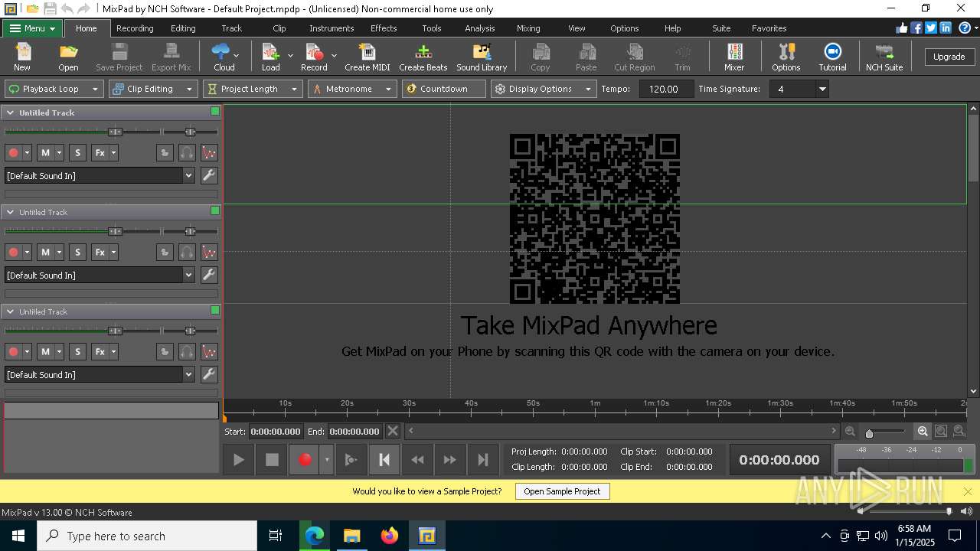Image resolution: width=980 pixels, height=551 pixels.
Task: Zoom out on the timeline
Action: click(850, 432)
